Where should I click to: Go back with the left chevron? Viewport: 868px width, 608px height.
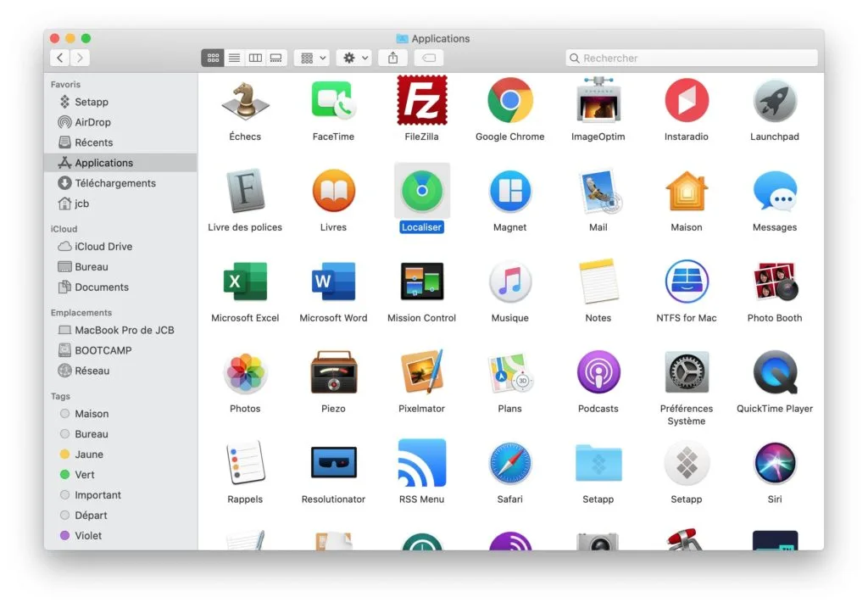pyautogui.click(x=60, y=58)
